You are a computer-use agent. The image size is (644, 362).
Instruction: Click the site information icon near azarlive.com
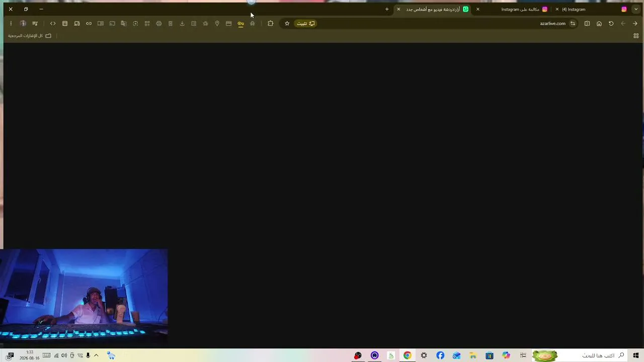coord(573,24)
